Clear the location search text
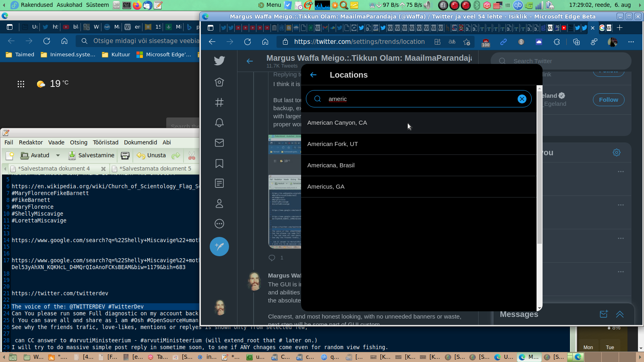The image size is (644, 362). click(522, 99)
